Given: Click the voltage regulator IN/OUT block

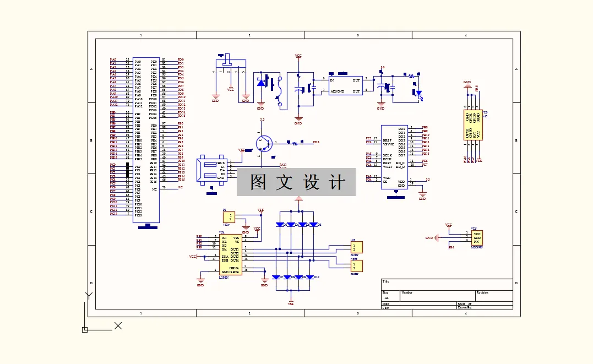Looking at the screenshot, I should click(346, 86).
